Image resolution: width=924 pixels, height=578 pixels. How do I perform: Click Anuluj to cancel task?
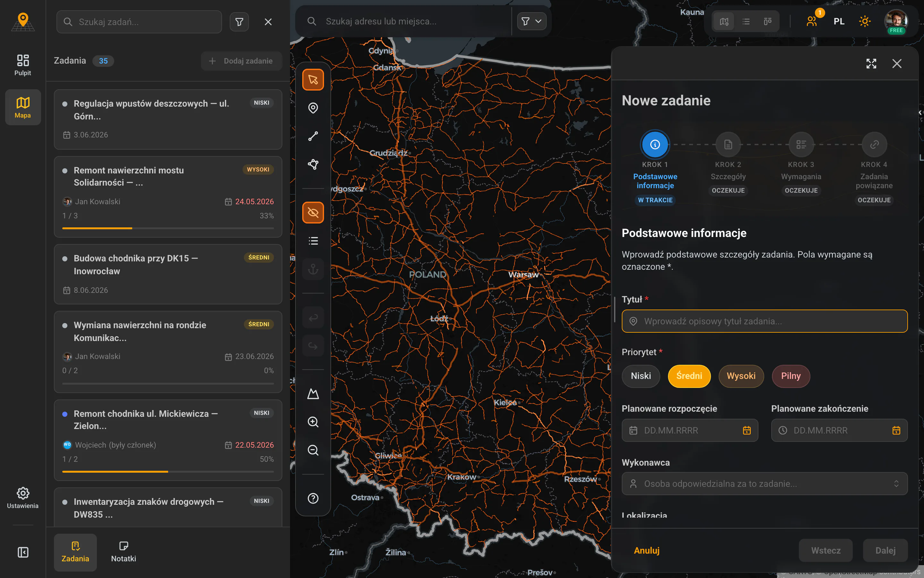pos(647,550)
